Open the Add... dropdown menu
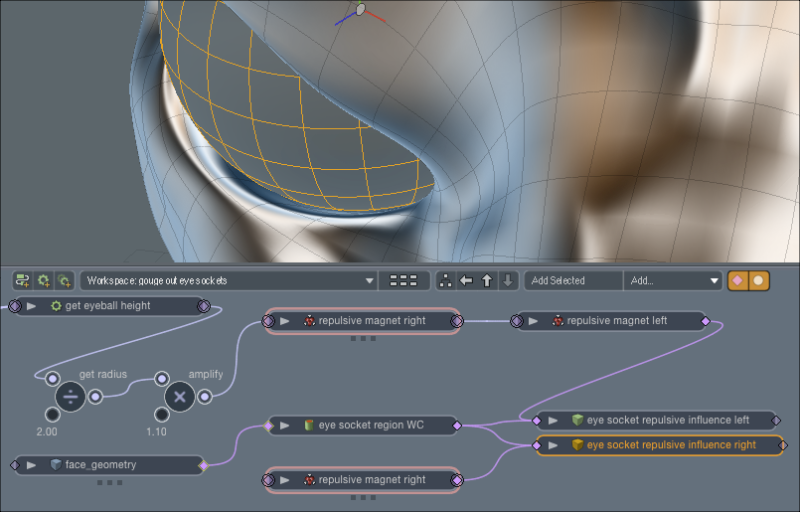Viewport: 800px width, 512px height. [x=673, y=280]
